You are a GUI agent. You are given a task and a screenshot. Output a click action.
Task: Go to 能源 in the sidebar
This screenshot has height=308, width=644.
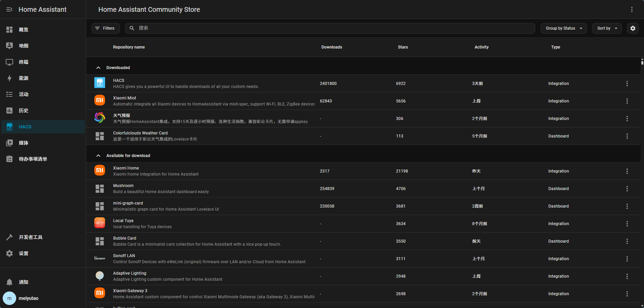(x=24, y=78)
